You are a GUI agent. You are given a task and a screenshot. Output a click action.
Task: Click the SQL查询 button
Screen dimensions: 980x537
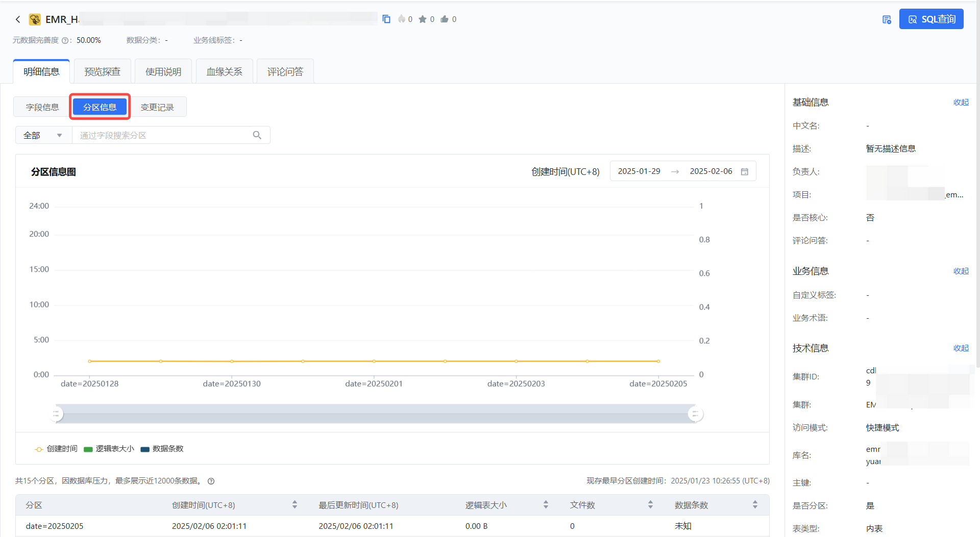[931, 19]
